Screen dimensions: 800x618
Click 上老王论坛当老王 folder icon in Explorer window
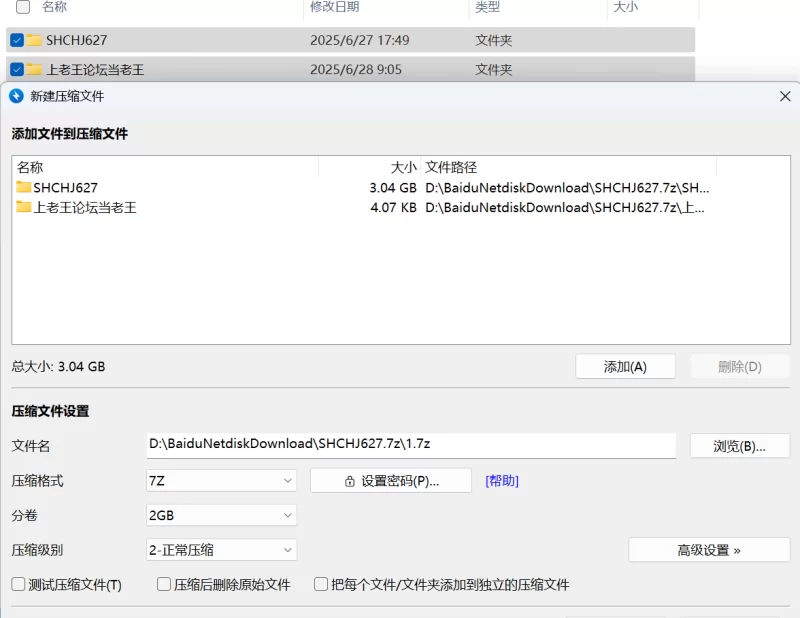point(34,69)
